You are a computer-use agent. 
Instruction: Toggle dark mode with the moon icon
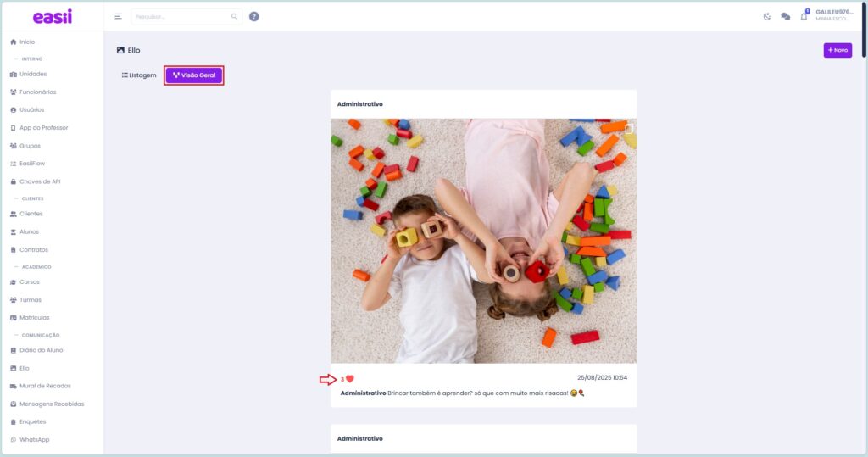point(767,16)
